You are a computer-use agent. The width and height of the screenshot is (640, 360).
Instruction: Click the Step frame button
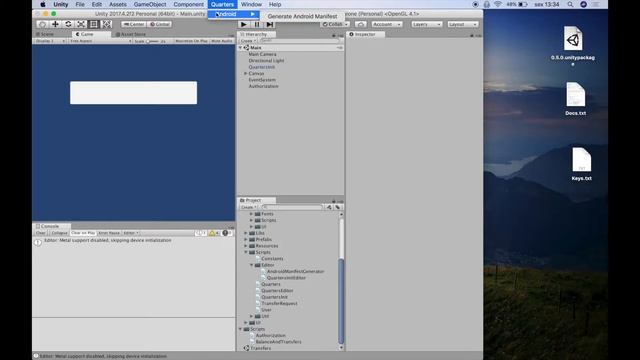click(x=270, y=24)
